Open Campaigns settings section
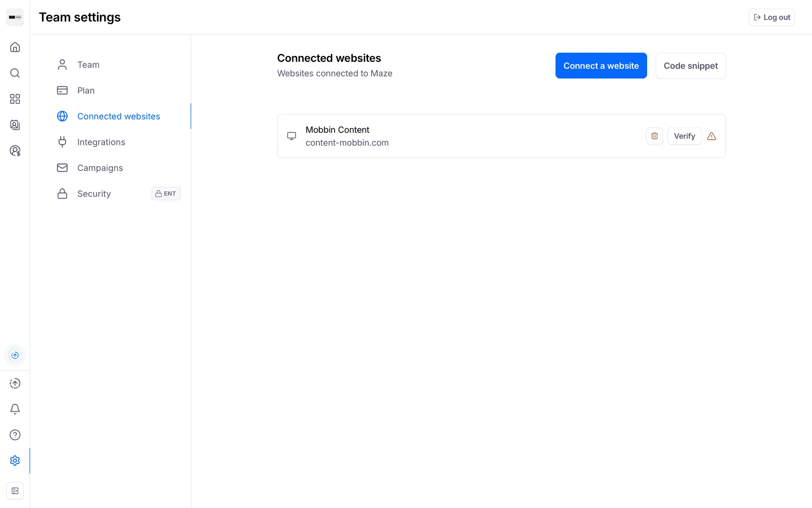 coord(100,168)
